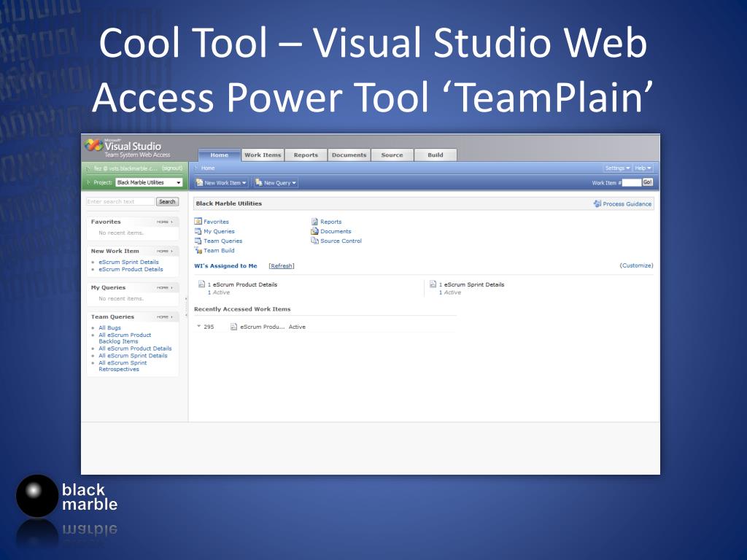This screenshot has height=560, width=747.
Task: Expand the New Work Item dropdown arrow
Action: coord(244,183)
